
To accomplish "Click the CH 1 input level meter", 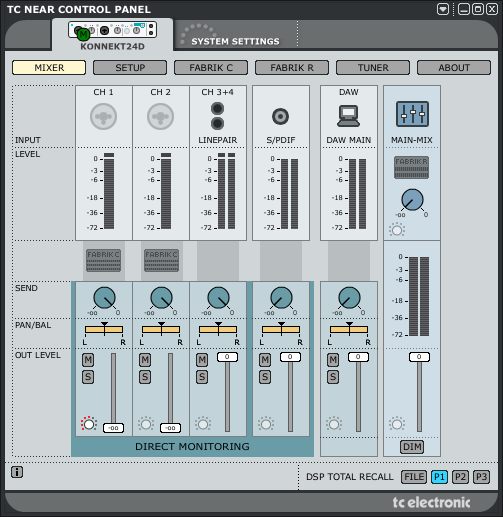I will (x=109, y=191).
